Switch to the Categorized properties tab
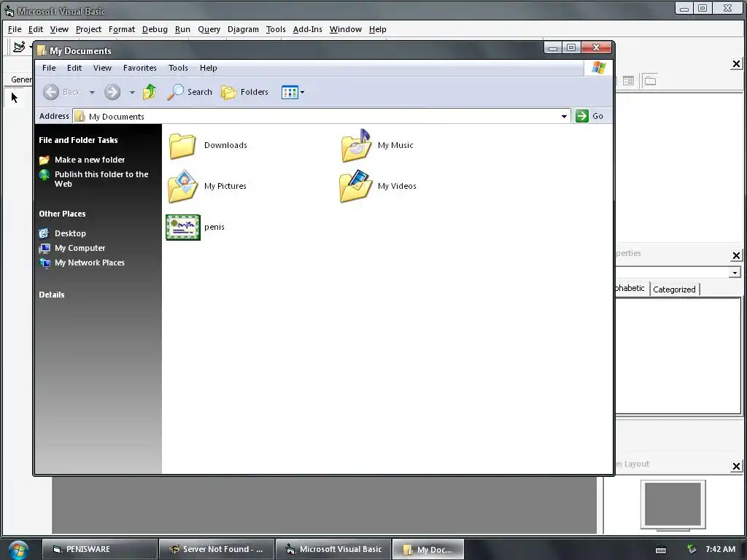Viewport: 747px width, 560px height. (x=674, y=289)
